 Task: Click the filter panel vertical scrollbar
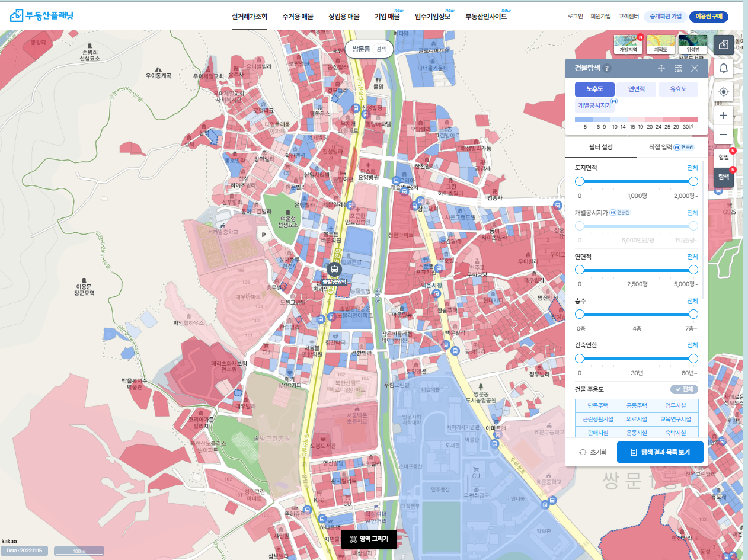704,228
